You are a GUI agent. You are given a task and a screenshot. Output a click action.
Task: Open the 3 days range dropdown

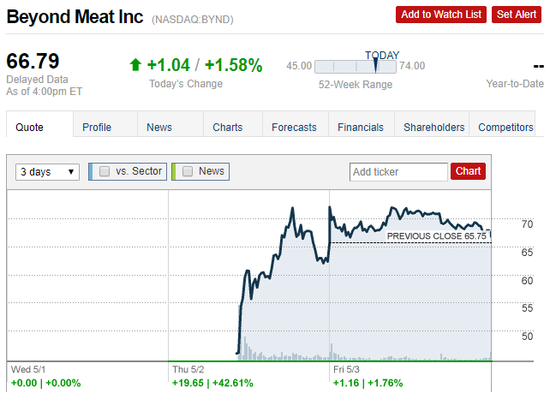(47, 172)
